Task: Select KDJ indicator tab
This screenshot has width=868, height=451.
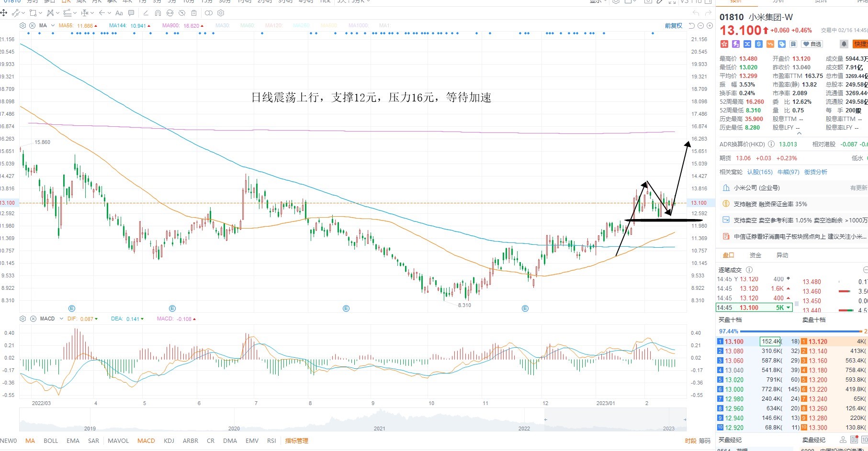Action: click(x=169, y=441)
